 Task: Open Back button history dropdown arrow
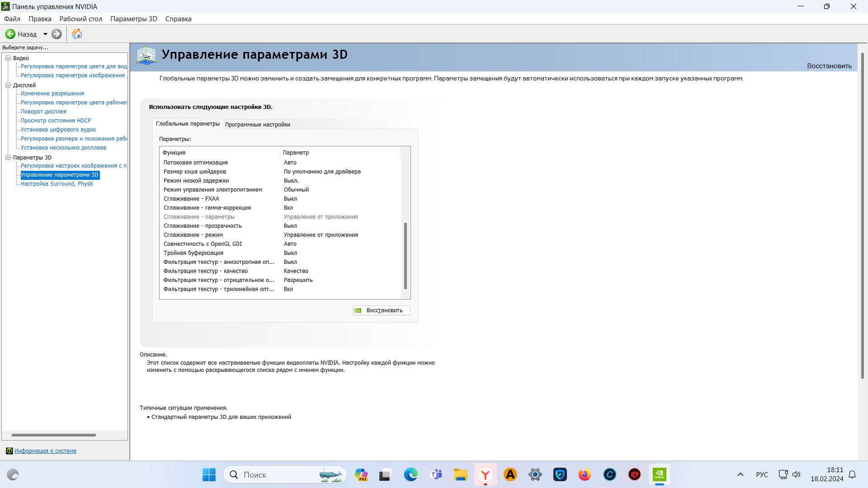click(45, 34)
